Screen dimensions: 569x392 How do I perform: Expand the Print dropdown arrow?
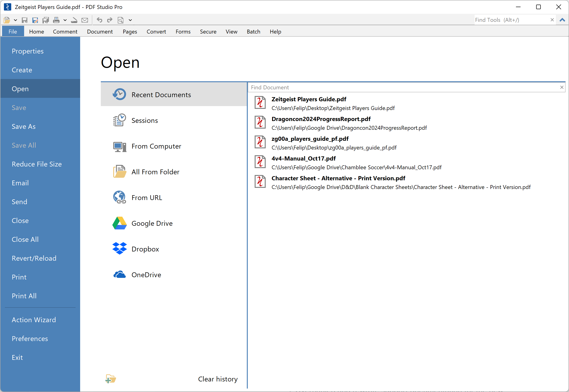[x=65, y=20]
